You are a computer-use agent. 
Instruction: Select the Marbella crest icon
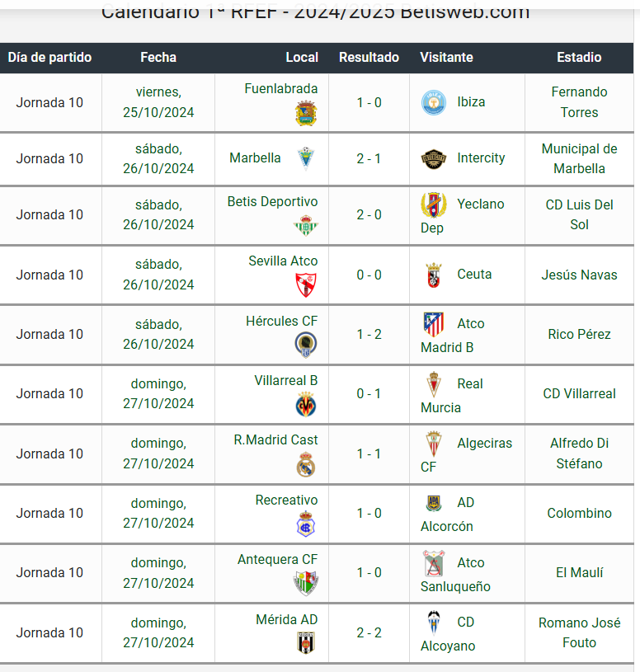click(306, 158)
